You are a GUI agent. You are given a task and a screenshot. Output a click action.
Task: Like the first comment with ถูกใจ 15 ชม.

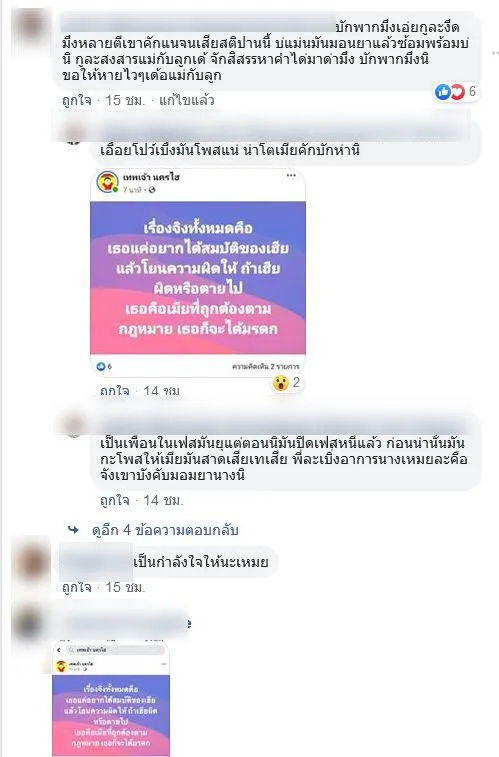[x=77, y=100]
